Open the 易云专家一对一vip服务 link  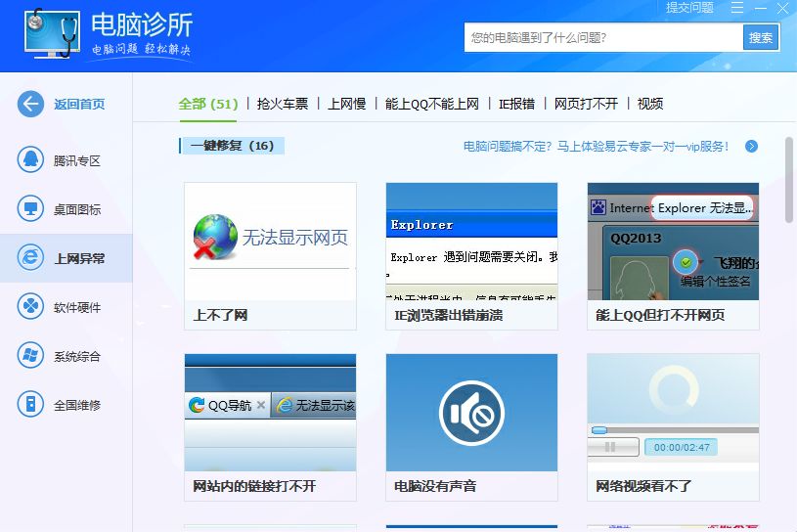click(x=597, y=147)
